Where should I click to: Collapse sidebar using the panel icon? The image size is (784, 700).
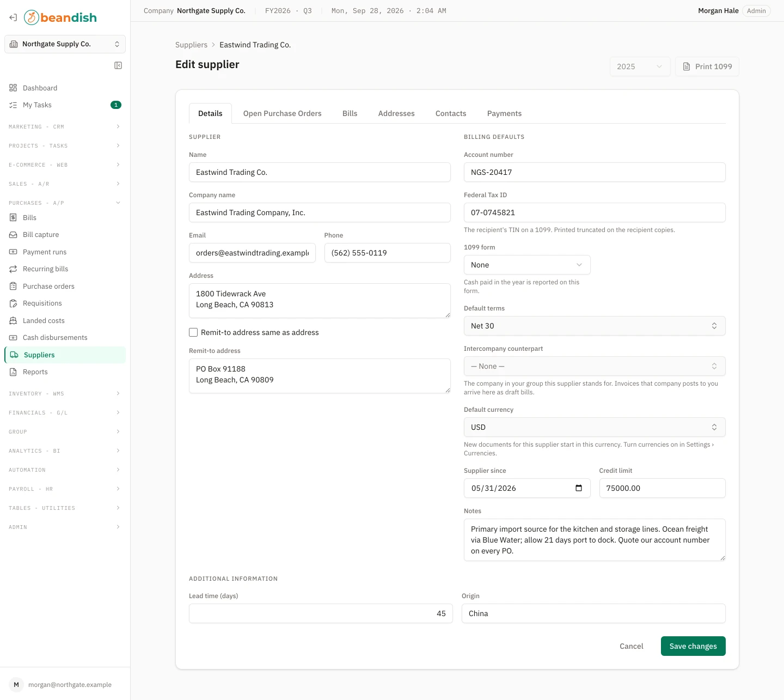(x=118, y=65)
